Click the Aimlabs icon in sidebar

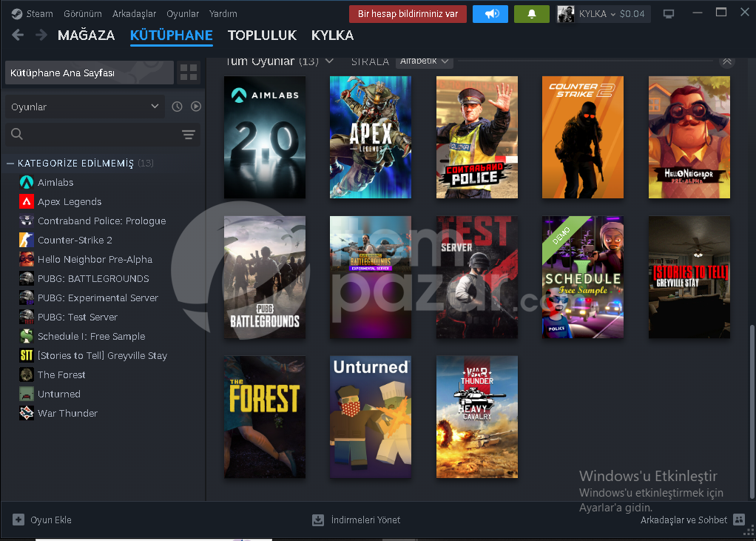27,182
